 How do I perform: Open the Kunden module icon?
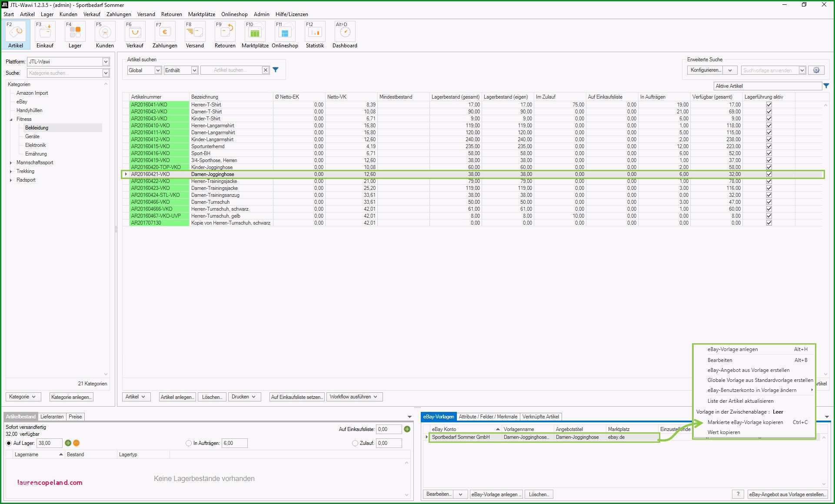pos(105,35)
